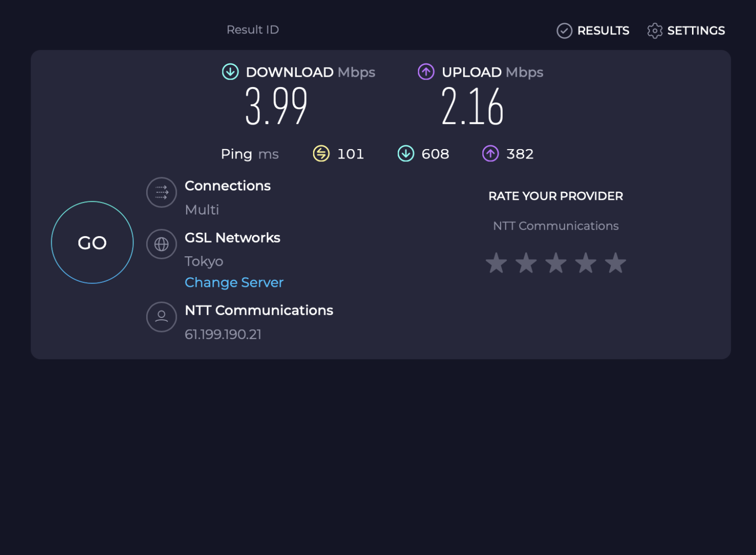Rate provider one star

(496, 263)
